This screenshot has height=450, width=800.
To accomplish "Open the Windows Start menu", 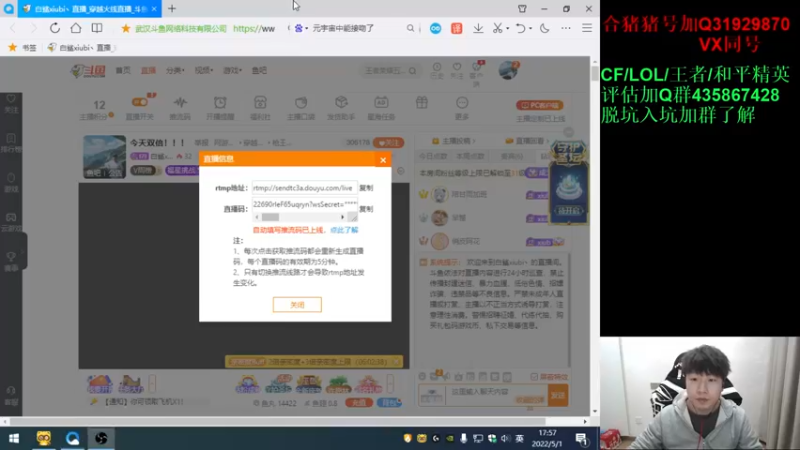I will pyautogui.click(x=14, y=438).
